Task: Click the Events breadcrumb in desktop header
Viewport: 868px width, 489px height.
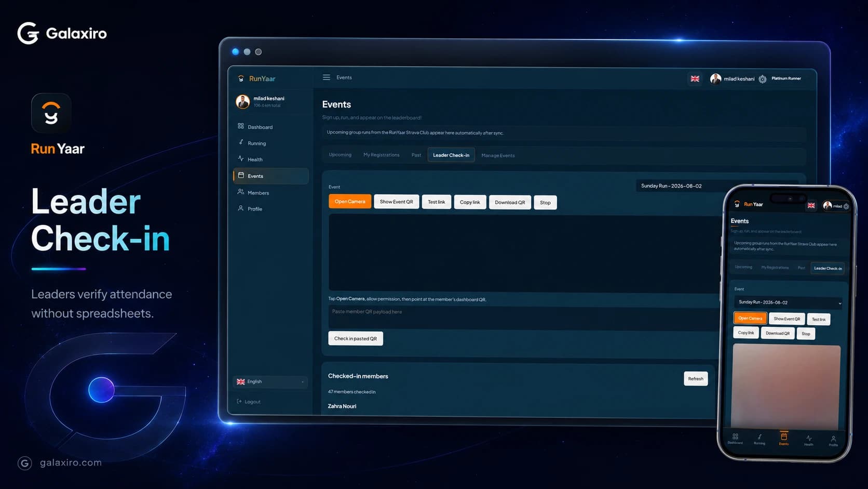Action: click(x=344, y=77)
